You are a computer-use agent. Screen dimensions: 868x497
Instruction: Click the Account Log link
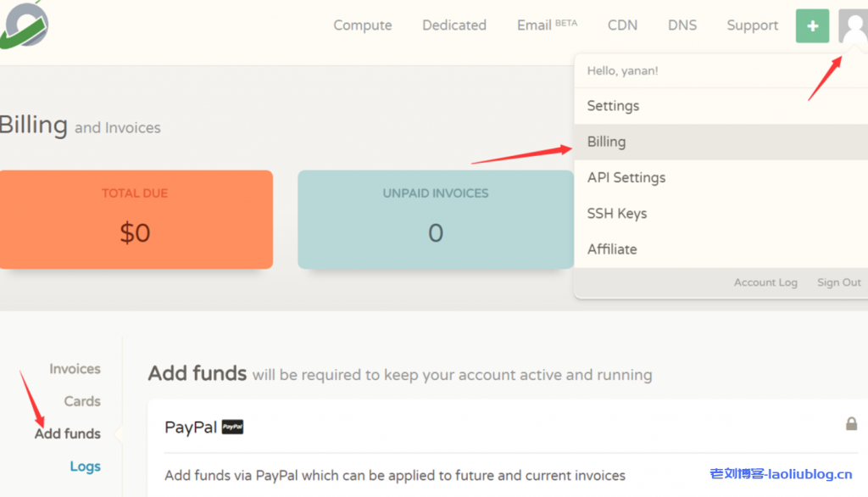[765, 282]
